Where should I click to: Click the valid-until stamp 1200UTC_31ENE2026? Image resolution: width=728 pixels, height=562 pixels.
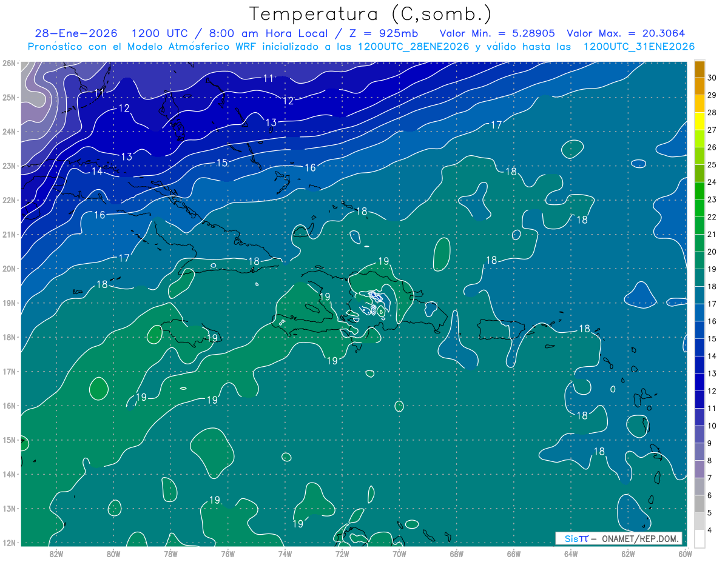(x=639, y=47)
